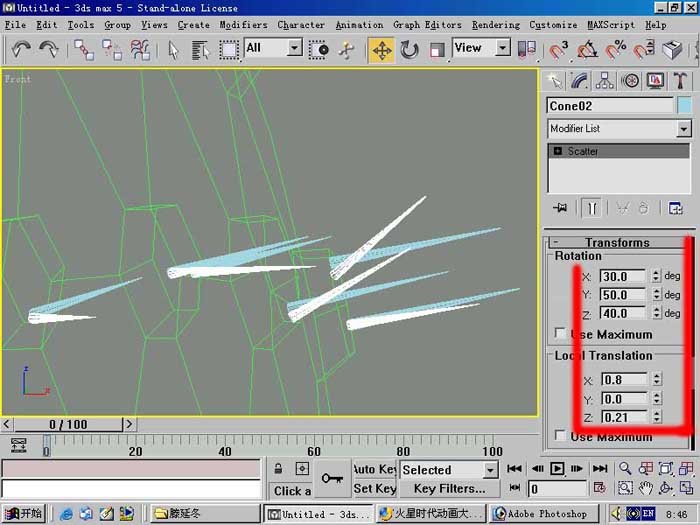Viewport: 700px width, 525px height.
Task: Click the Pan hand viewport tool
Action: click(645, 488)
